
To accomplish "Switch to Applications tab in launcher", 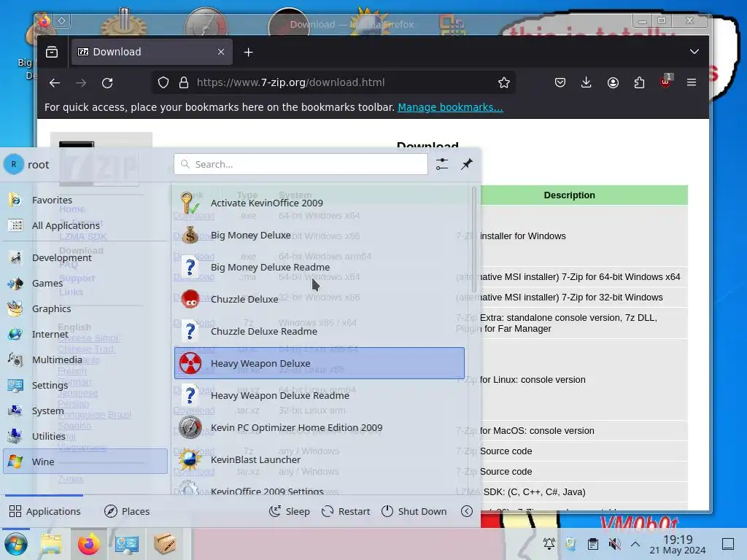I will click(x=44, y=511).
